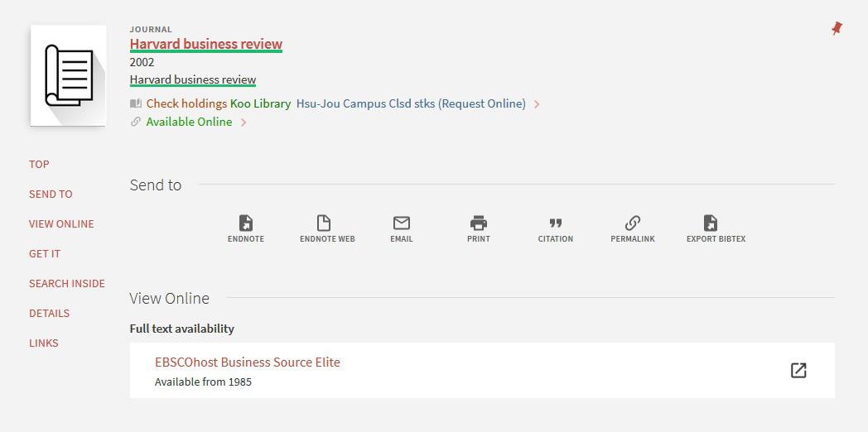This screenshot has height=432, width=868.
Task: Expand the Available Online chevron
Action: pyautogui.click(x=244, y=122)
